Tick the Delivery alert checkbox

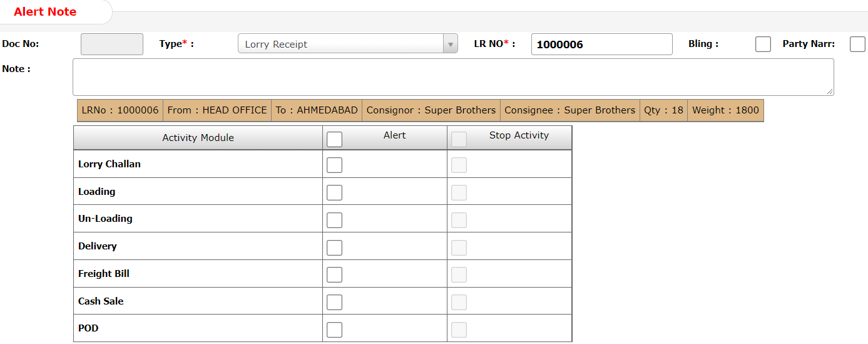point(335,248)
